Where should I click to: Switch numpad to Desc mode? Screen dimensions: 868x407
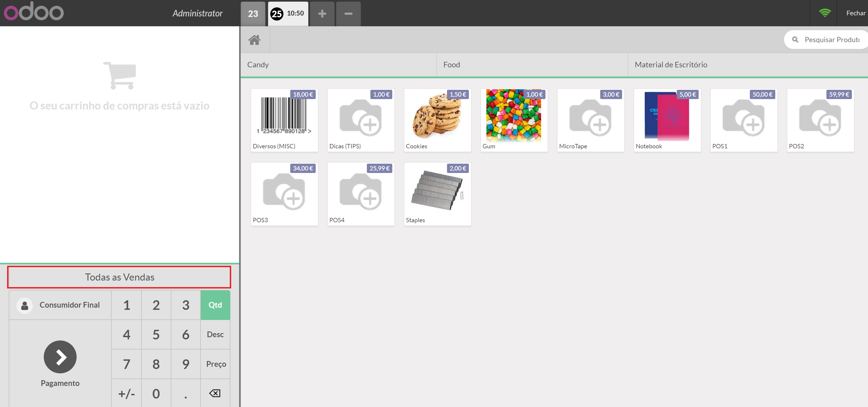point(215,334)
